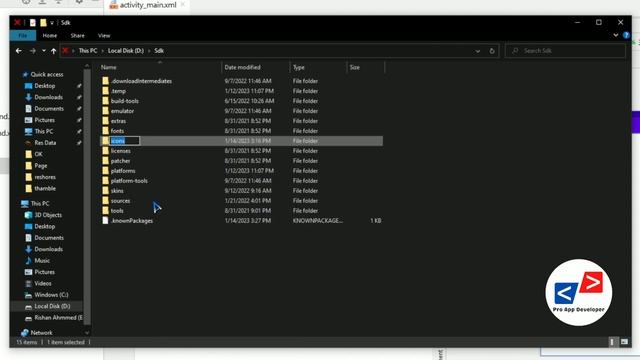Switch to activity_main.xml editor tab

point(148,5)
